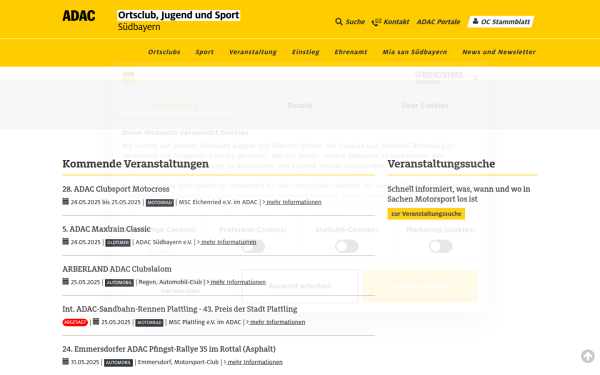Click the Cookies zulassen button

420,286
